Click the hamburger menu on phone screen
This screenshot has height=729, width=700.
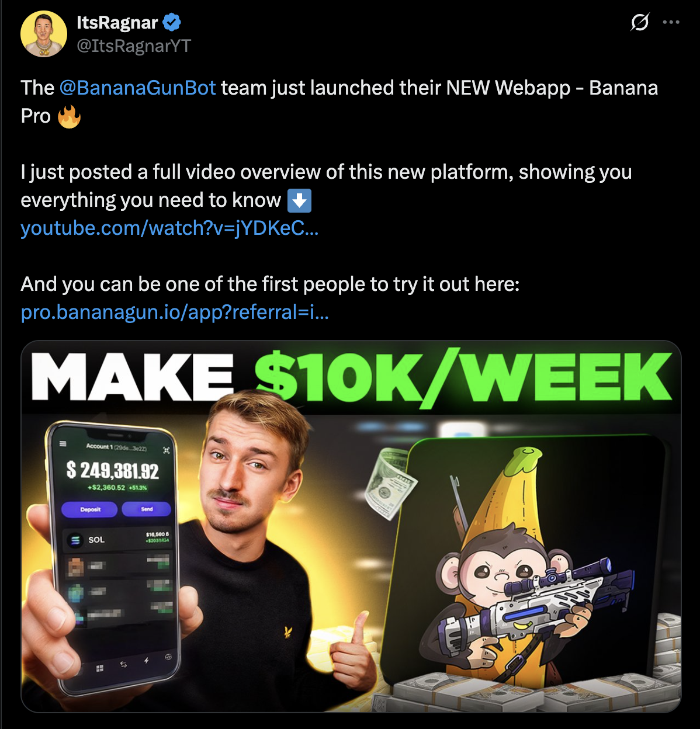point(63,444)
